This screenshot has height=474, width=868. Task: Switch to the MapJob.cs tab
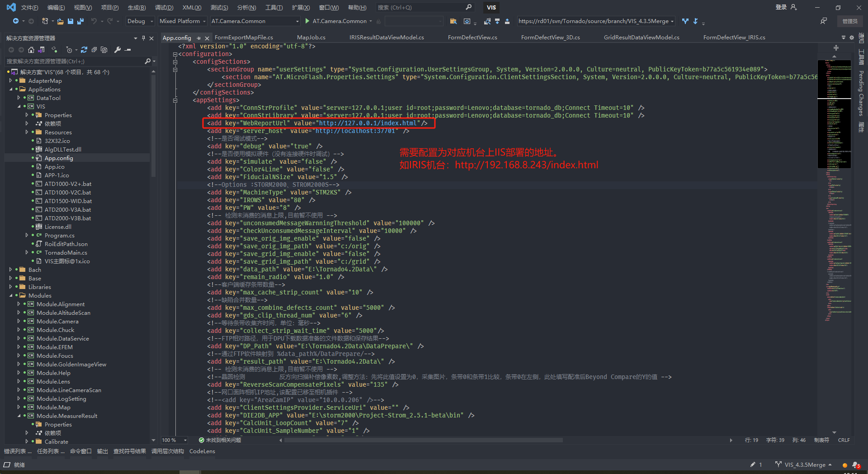point(311,38)
